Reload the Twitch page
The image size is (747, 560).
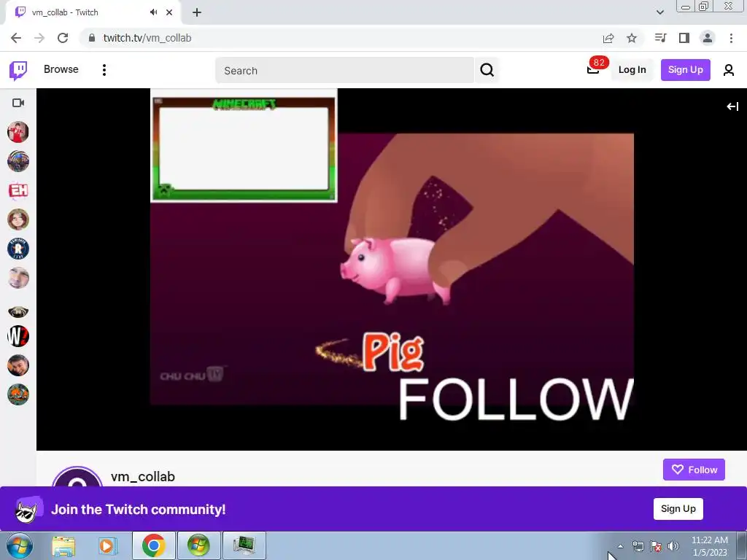pos(63,38)
